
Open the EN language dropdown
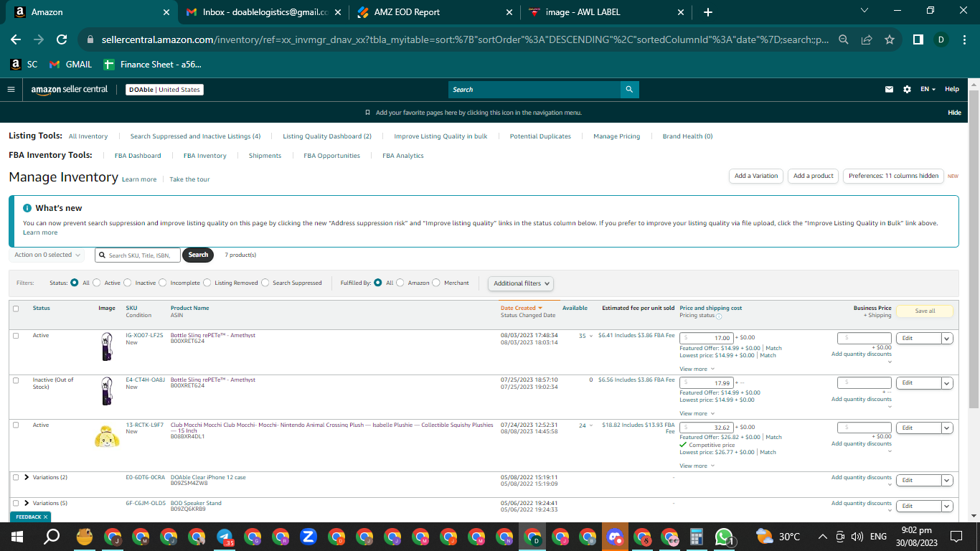(x=928, y=90)
